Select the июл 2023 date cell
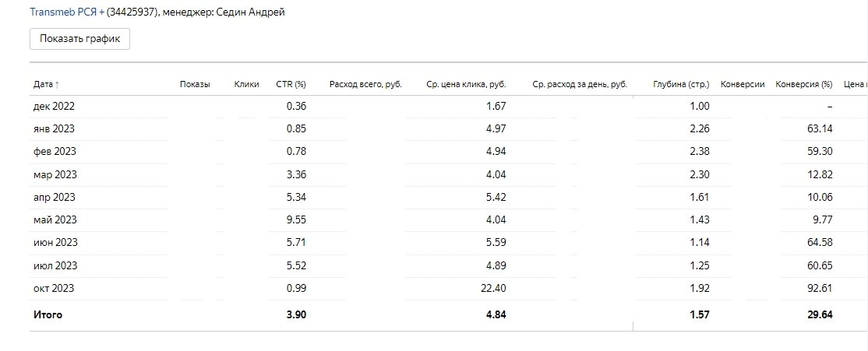Viewport: 868px width, 351px height. click(55, 265)
